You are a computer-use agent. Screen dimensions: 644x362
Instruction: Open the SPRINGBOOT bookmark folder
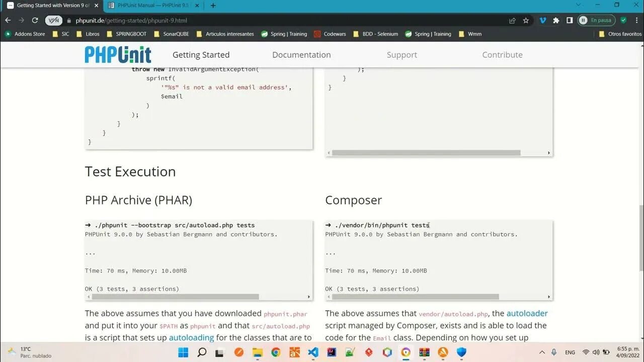127,34
